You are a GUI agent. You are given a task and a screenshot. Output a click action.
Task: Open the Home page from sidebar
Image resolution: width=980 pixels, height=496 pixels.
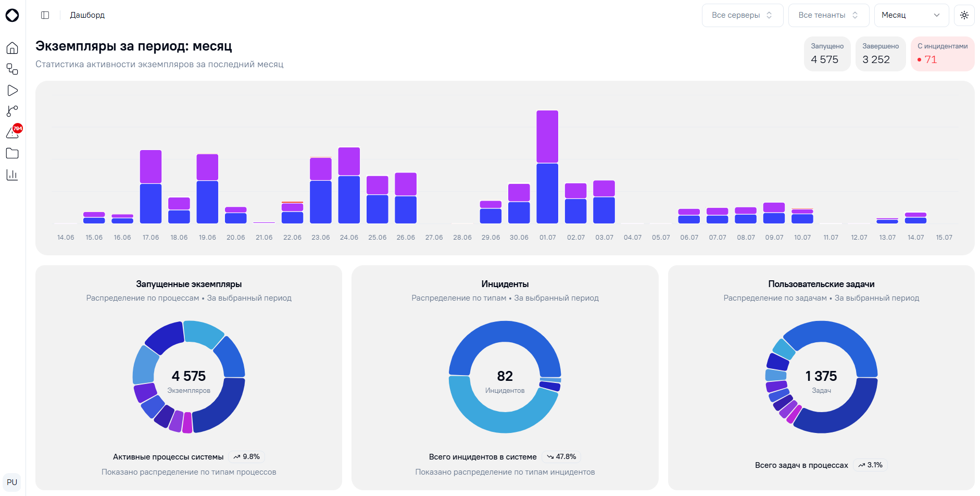(x=12, y=48)
